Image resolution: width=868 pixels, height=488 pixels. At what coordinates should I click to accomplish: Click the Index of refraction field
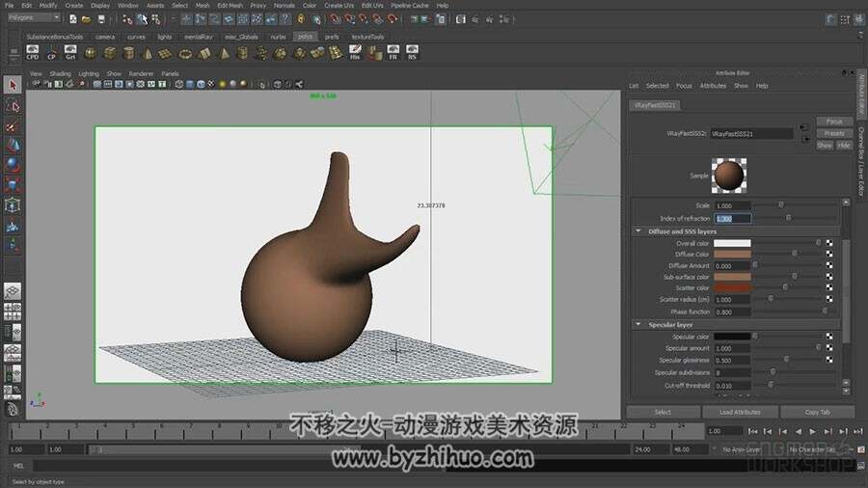732,219
